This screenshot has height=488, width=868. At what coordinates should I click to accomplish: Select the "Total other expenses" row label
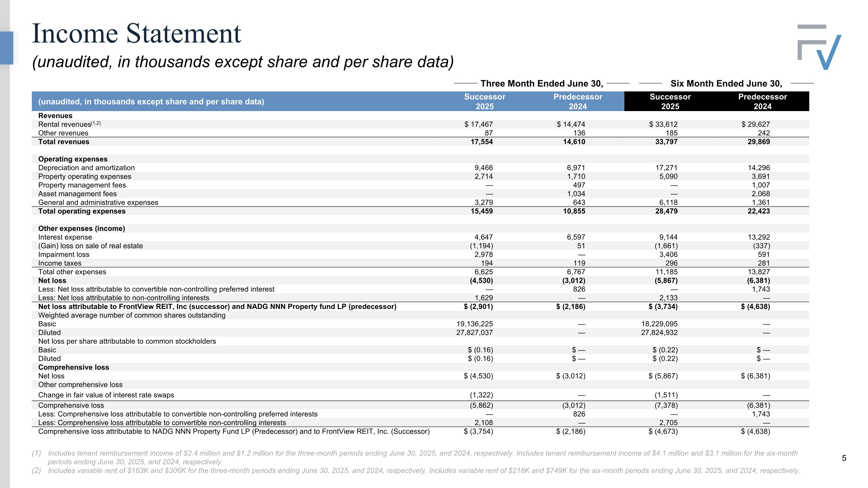[72, 272]
